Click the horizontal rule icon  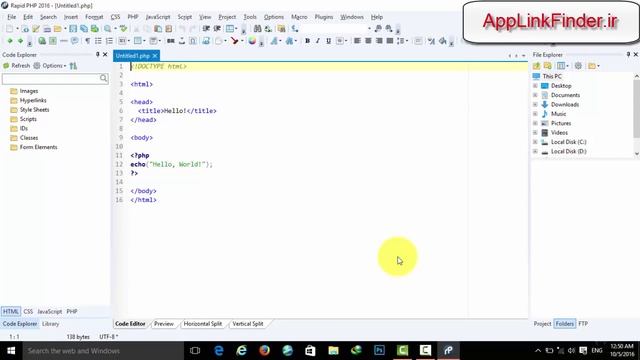pyautogui.click(x=64, y=41)
